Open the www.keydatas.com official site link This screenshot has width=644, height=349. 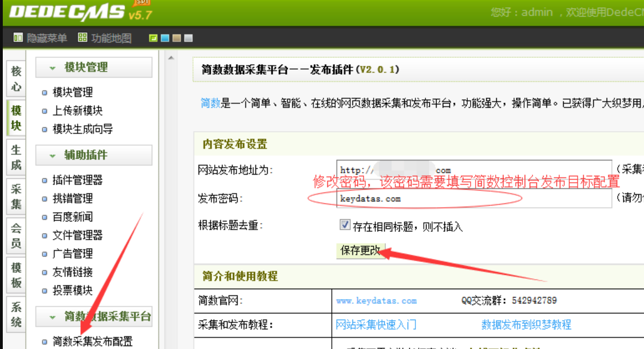[x=376, y=300]
